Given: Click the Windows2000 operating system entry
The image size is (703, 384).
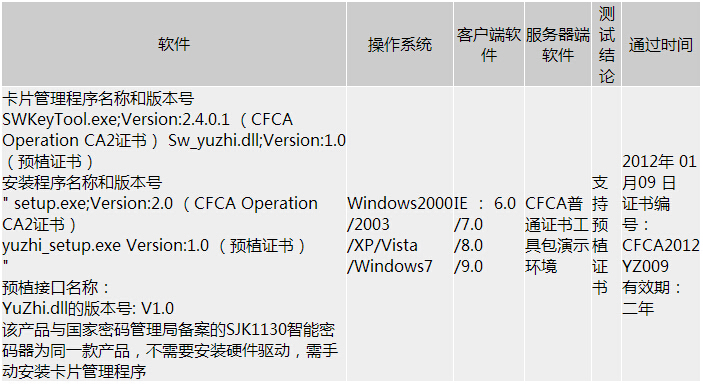Looking at the screenshot, I should [400, 203].
